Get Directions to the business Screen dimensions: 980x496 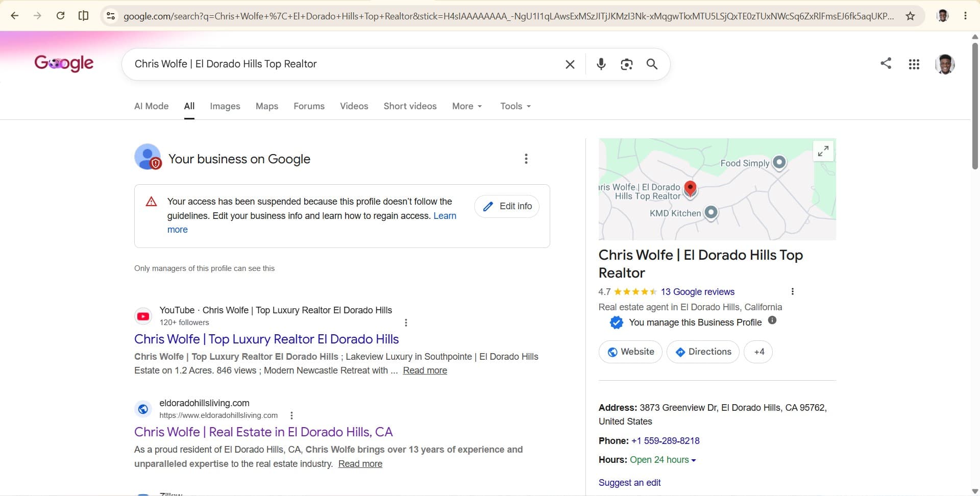703,352
